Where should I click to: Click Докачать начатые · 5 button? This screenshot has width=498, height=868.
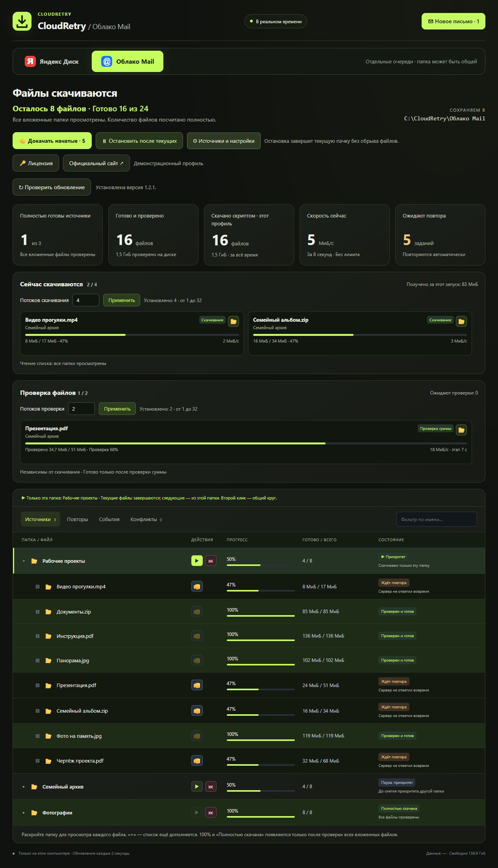tap(52, 141)
